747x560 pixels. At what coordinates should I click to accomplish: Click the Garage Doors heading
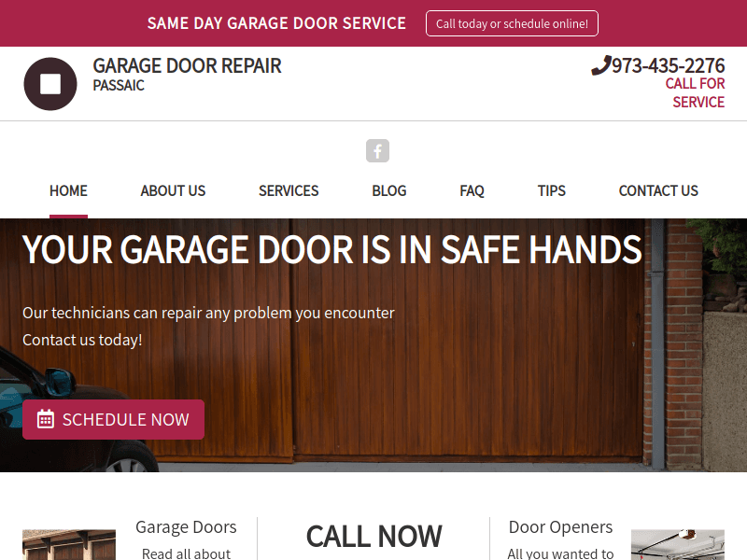coord(186,526)
